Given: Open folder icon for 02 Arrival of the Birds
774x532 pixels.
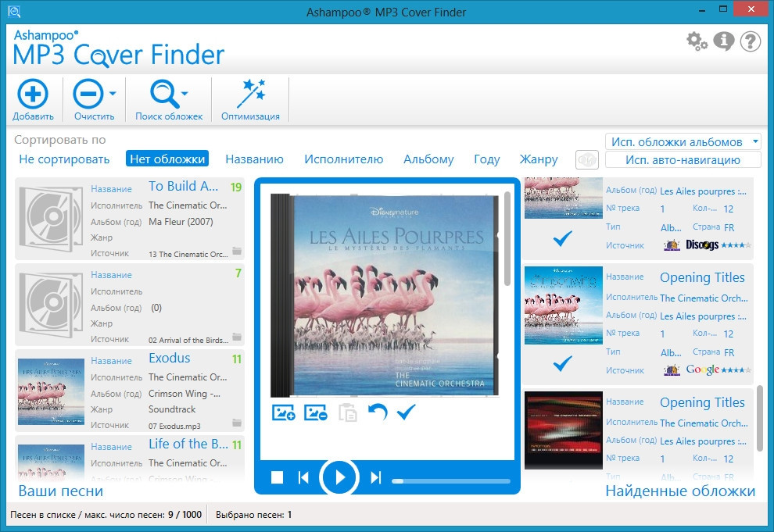Looking at the screenshot, I should point(237,337).
